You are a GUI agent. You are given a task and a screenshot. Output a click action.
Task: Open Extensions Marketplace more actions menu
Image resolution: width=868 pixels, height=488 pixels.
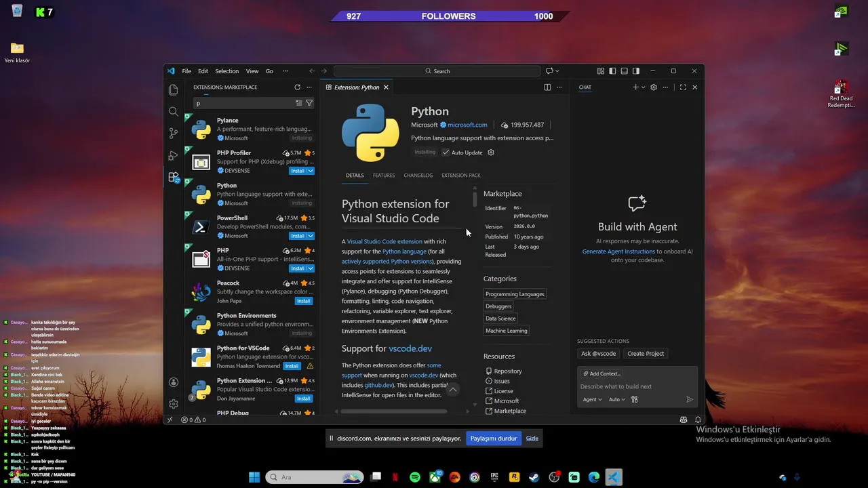309,87
